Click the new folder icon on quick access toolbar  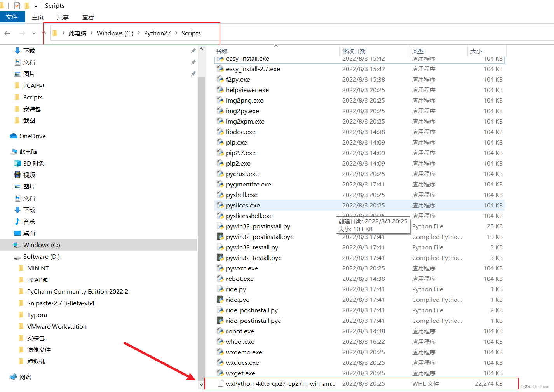pos(26,5)
